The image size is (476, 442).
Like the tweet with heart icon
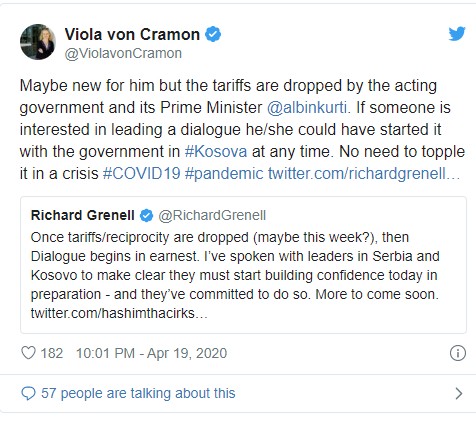click(28, 353)
